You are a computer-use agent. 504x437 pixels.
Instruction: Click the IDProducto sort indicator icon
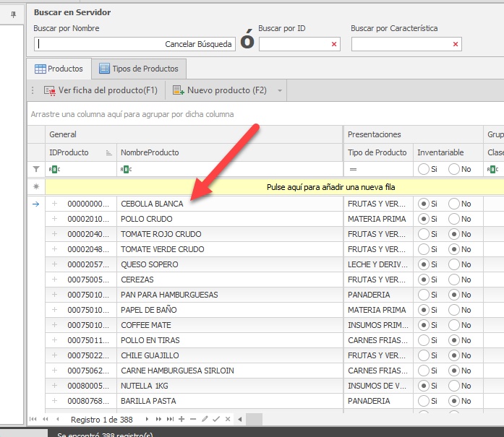tap(109, 153)
